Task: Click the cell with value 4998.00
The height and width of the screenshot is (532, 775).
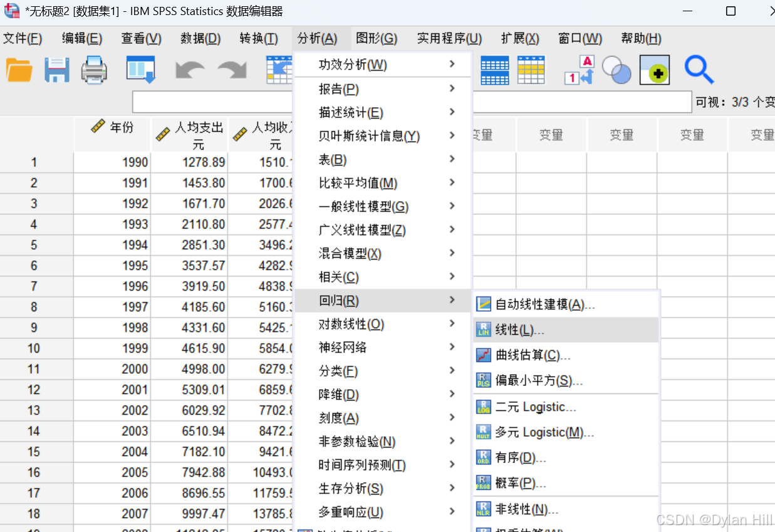Action: (189, 368)
